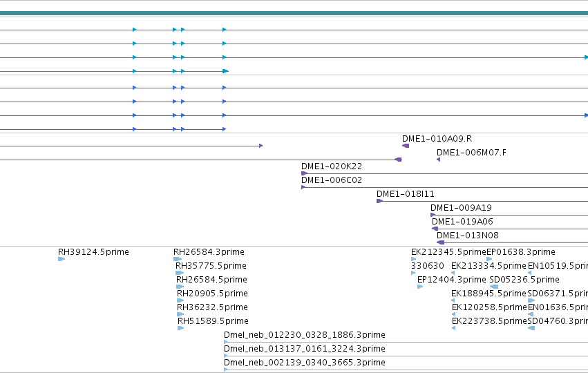The height and width of the screenshot is (373, 588).
Task: Select the RH26584.5prime EST label
Action: 212,280
